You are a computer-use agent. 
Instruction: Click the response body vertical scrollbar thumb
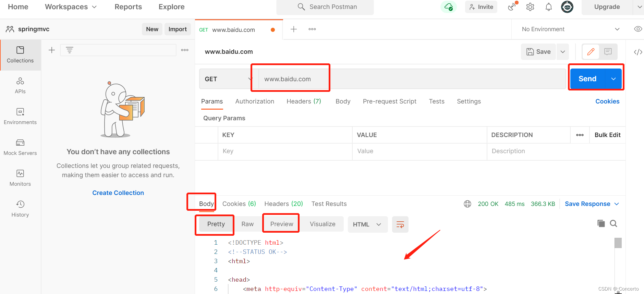[618, 243]
